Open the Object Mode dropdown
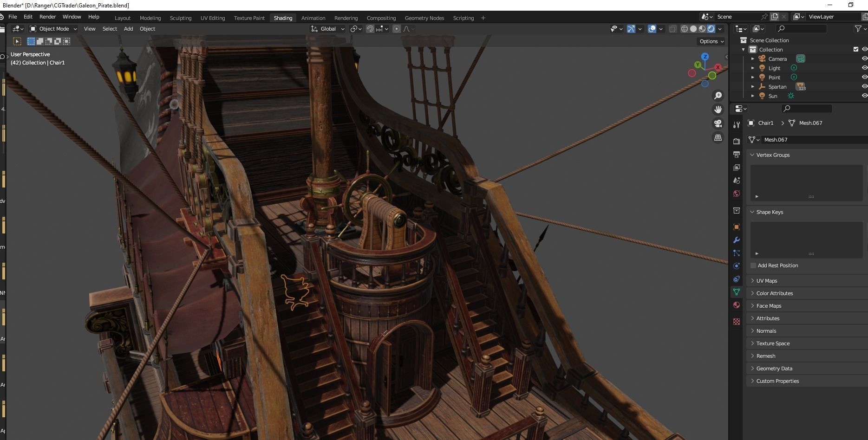This screenshot has height=440, width=868. pos(53,29)
